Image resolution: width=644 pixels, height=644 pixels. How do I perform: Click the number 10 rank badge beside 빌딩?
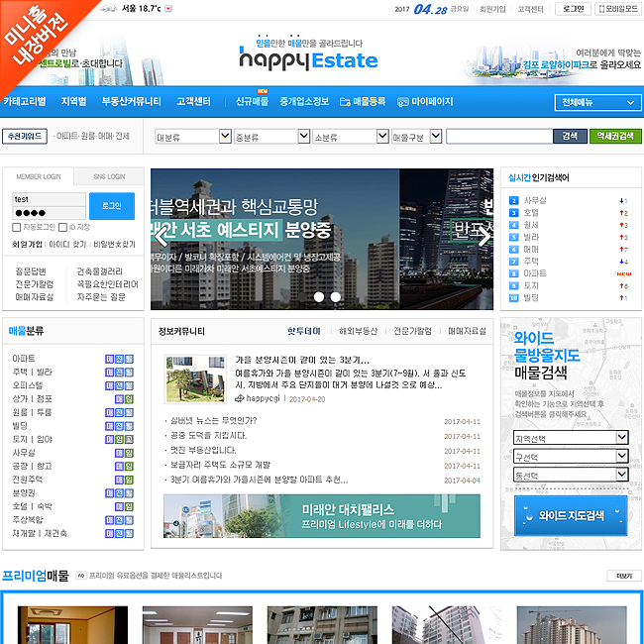513,298
